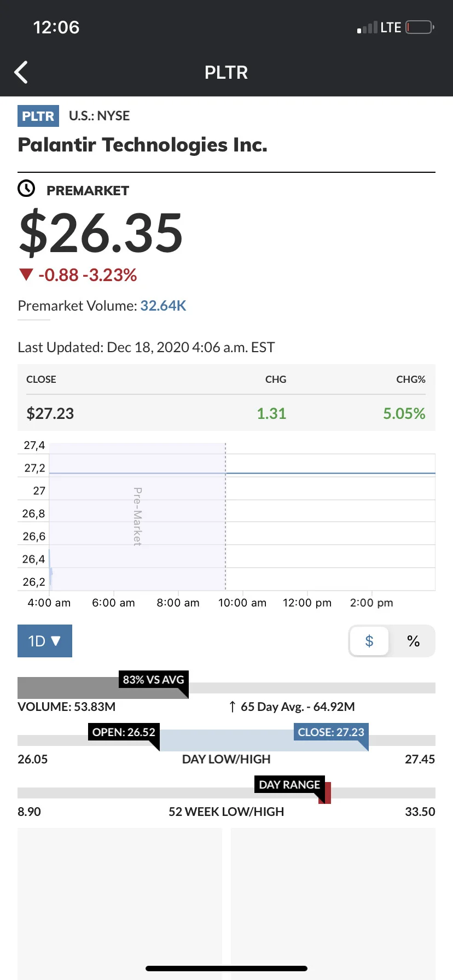Viewport: 453px width, 980px height.
Task: Tap the Pre-Market shaded chart area
Action: point(137,517)
